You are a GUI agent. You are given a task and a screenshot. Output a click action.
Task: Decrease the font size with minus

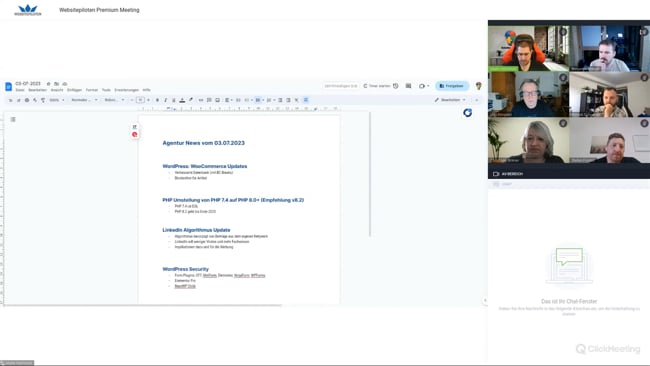tap(132, 100)
